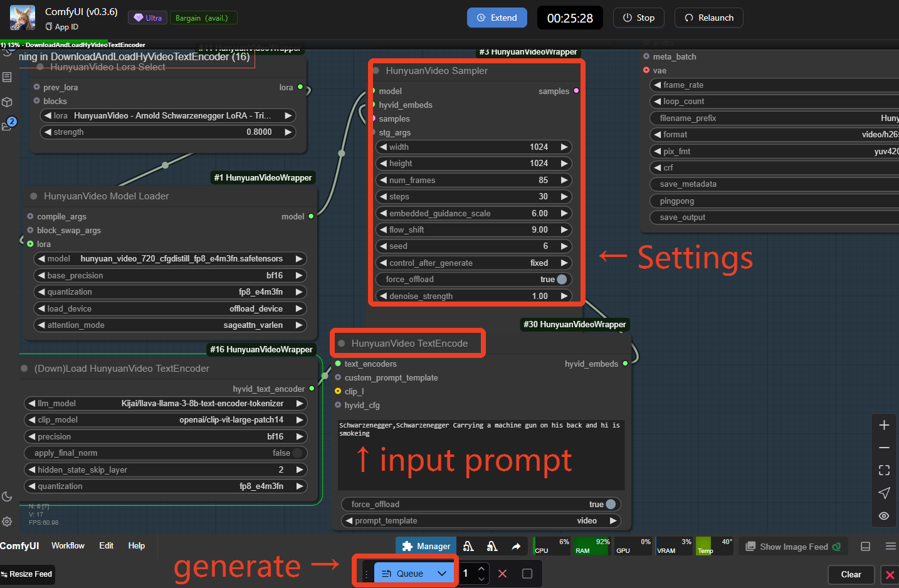Open the prompt_template selector
This screenshot has width=899, height=588.
point(481,521)
